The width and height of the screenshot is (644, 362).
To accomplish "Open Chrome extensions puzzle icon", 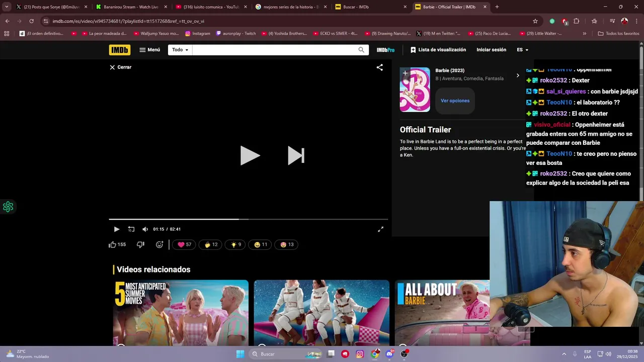I will pyautogui.click(x=577, y=21).
